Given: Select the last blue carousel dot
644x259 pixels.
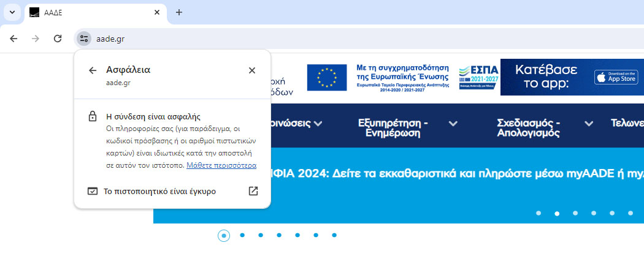Looking at the screenshot, I should (334, 235).
